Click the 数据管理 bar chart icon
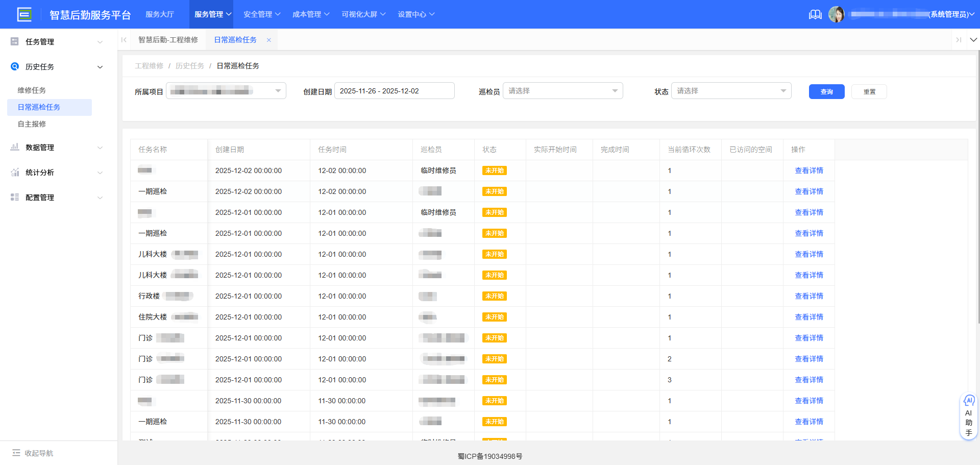 pyautogui.click(x=14, y=147)
